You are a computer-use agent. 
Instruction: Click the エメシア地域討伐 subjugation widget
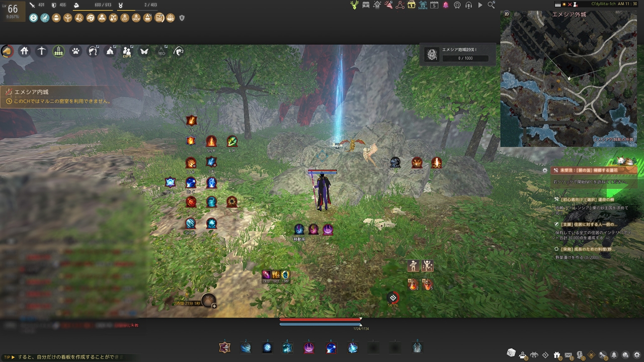click(457, 54)
